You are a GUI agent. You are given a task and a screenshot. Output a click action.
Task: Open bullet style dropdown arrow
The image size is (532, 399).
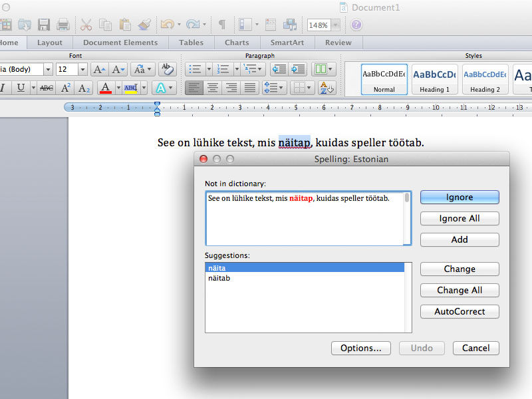click(209, 69)
